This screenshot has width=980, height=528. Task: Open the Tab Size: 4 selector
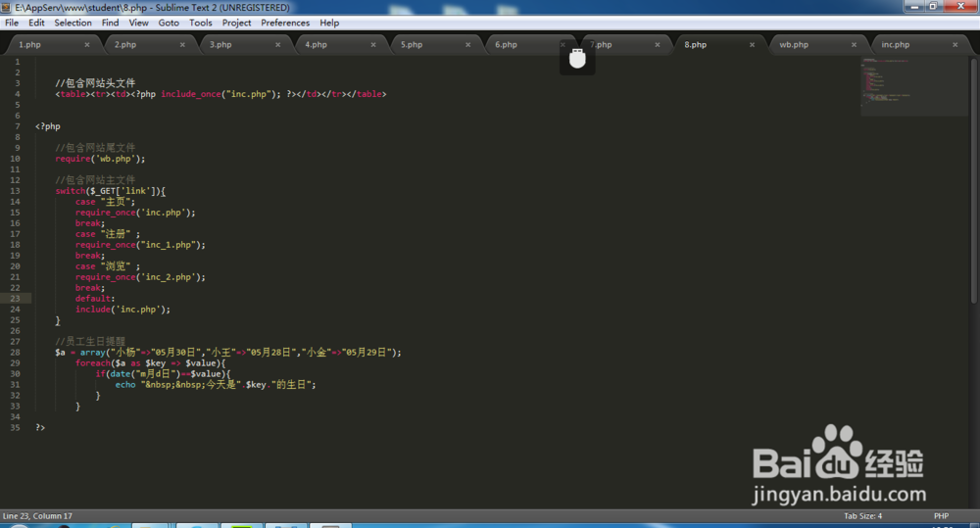point(862,516)
